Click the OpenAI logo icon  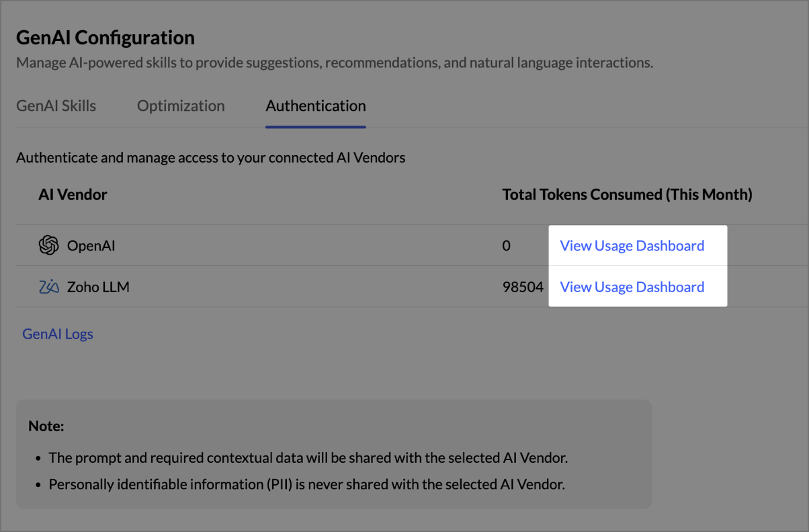click(x=48, y=246)
